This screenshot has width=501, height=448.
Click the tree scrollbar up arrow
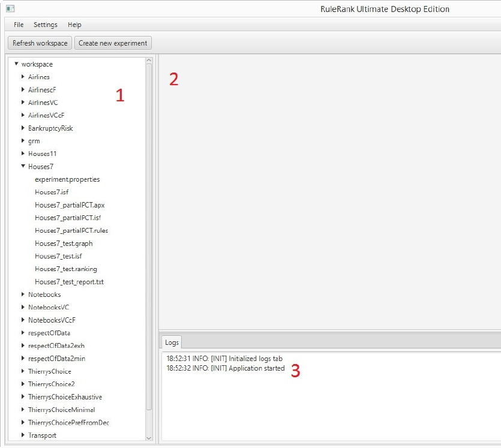(149, 61)
